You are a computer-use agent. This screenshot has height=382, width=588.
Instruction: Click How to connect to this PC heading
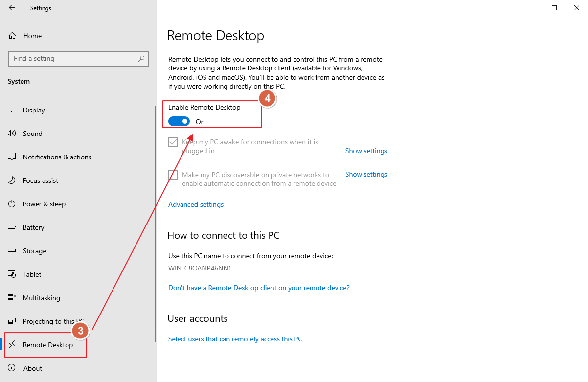pyautogui.click(x=224, y=235)
